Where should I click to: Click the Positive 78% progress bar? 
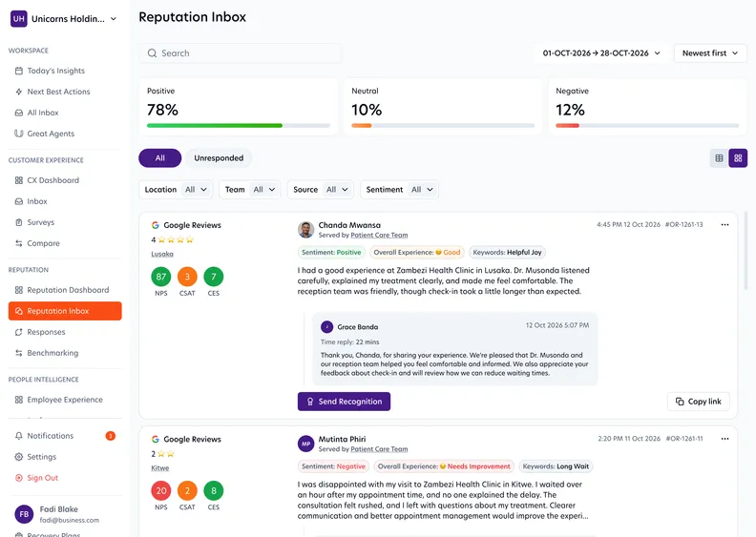(x=239, y=126)
